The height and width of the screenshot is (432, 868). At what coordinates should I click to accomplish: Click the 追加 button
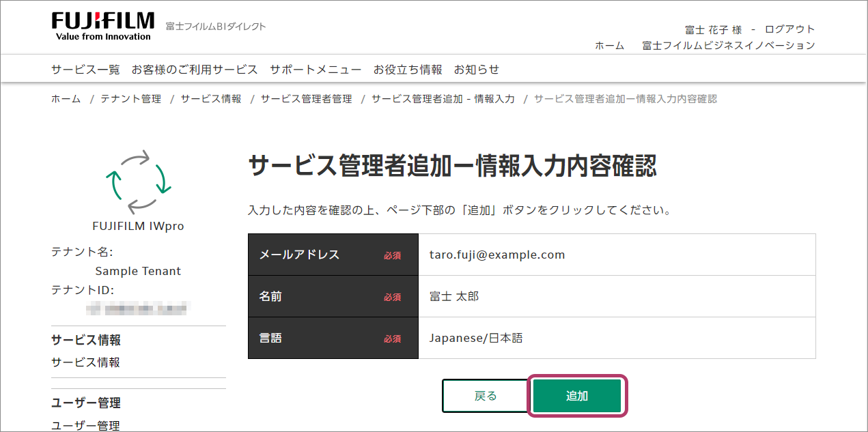pos(577,396)
